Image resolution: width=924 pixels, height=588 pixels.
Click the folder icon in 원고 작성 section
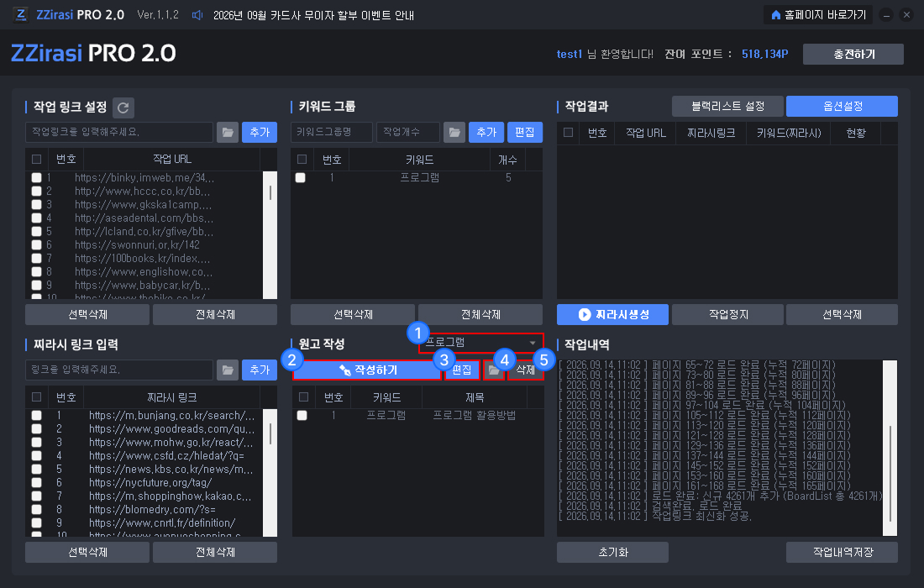[494, 370]
